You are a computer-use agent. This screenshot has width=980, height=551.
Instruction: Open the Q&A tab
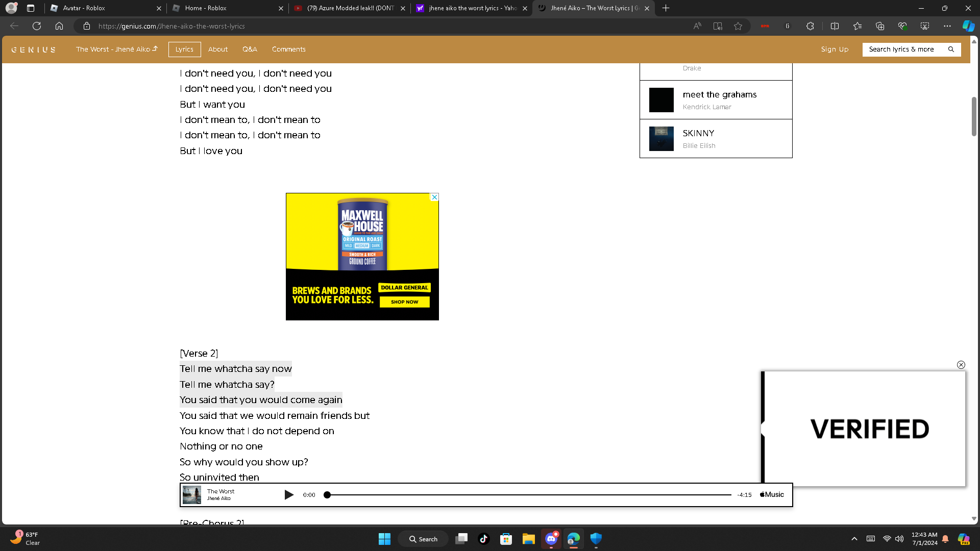pos(250,49)
